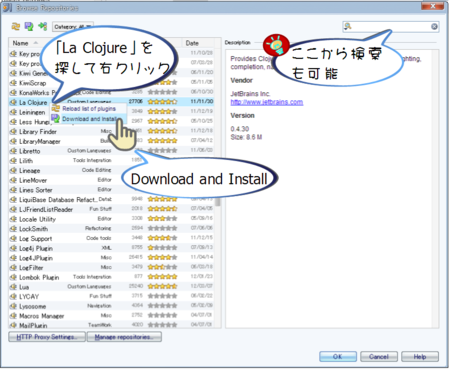
Task: Clear the search box with the round X icon
Action: [434, 26]
